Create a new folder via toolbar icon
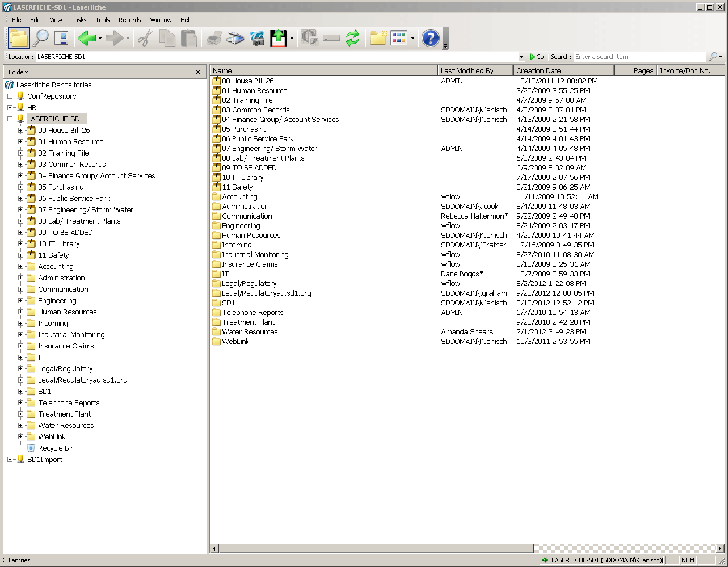Viewport: 728px width, 567px height. point(378,38)
